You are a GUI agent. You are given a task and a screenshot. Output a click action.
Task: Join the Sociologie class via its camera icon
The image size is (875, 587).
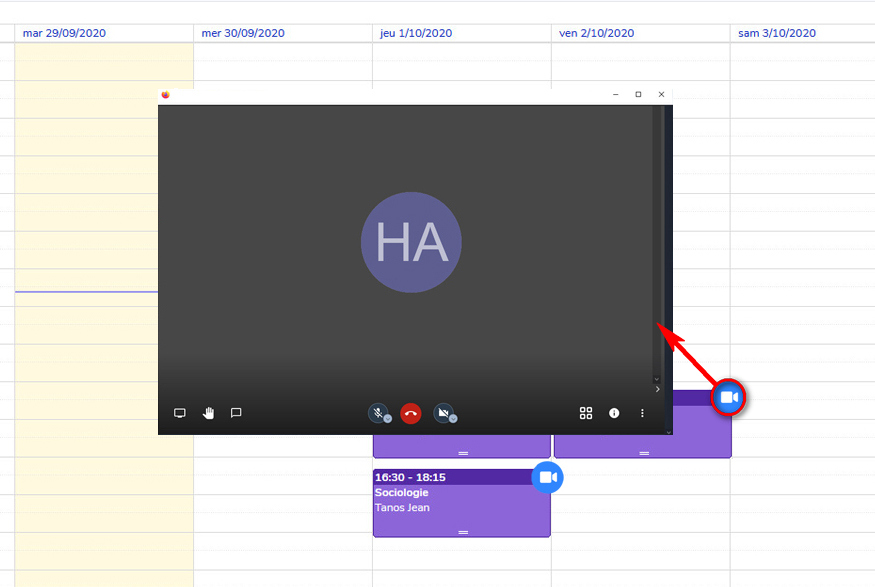547,478
